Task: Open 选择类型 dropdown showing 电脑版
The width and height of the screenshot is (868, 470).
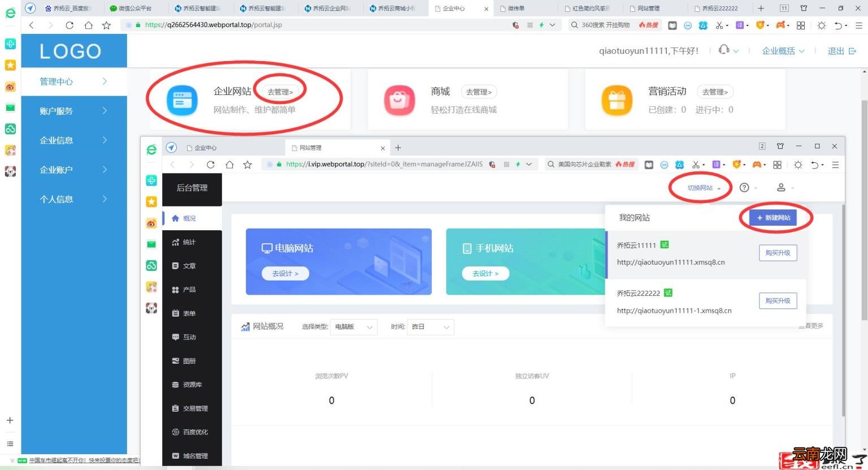Action: point(354,327)
